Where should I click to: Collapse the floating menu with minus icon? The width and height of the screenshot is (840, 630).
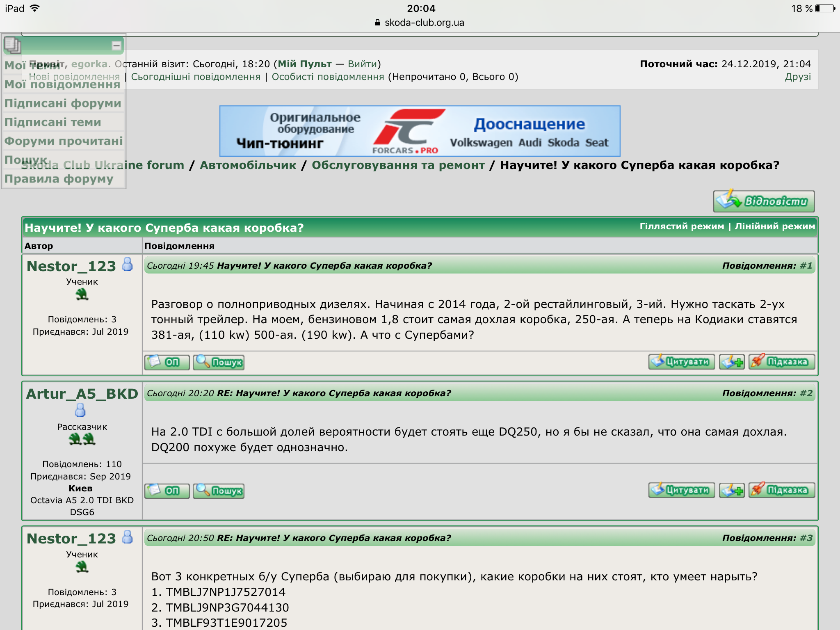(x=116, y=46)
